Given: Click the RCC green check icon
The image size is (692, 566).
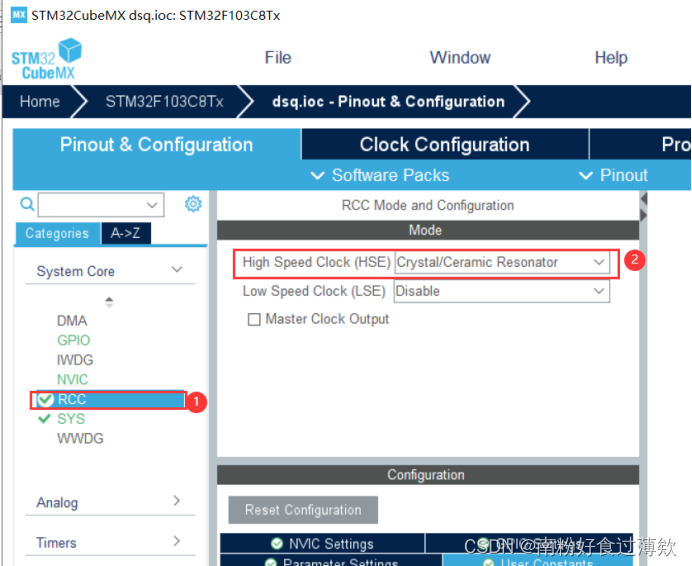Looking at the screenshot, I should [45, 399].
